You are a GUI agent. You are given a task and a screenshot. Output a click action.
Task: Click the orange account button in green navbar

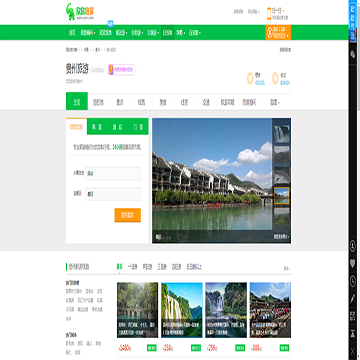pos(278,32)
